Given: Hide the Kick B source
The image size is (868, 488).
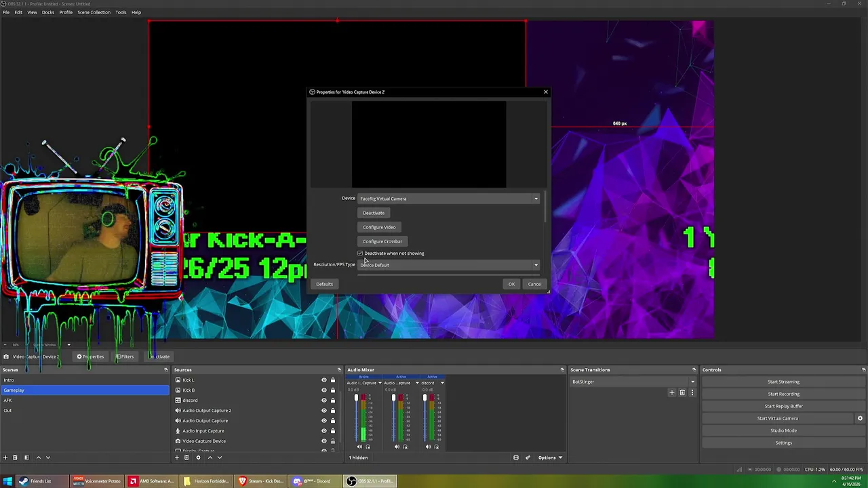Looking at the screenshot, I should (x=324, y=390).
